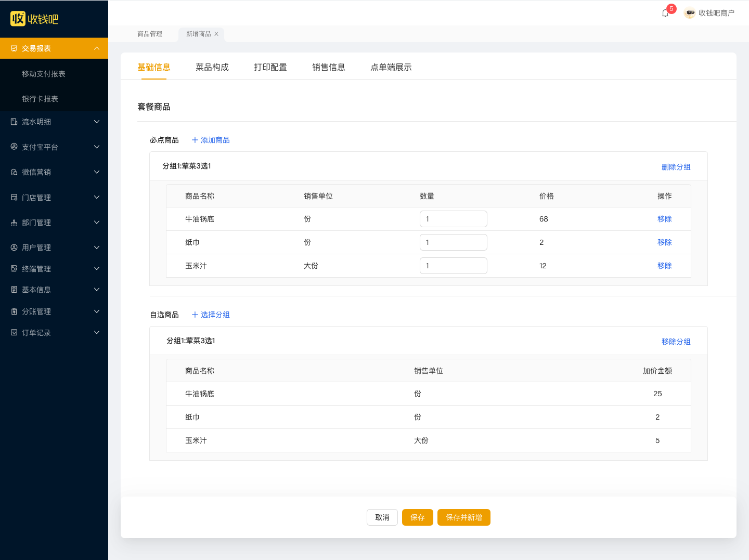Image resolution: width=749 pixels, height=560 pixels.
Task: Open 移动支付报表 in the sidebar
Action: point(44,74)
